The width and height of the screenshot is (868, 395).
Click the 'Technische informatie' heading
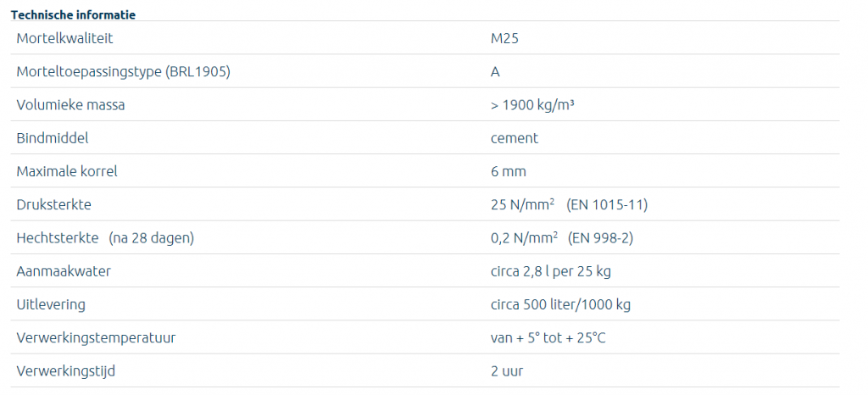tap(73, 15)
